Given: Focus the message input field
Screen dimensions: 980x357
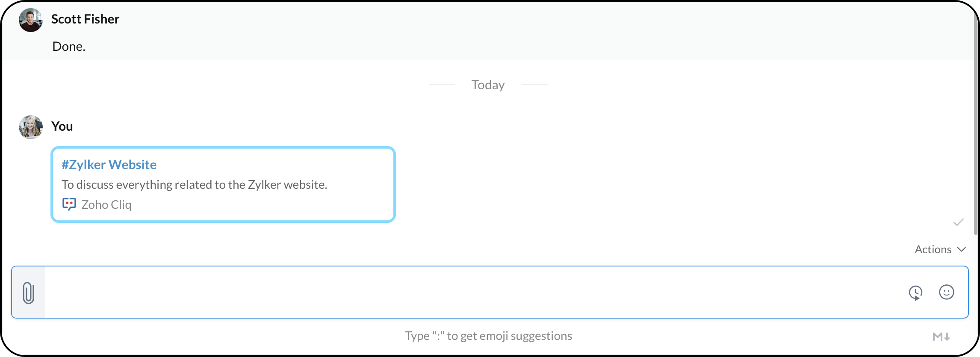Looking at the screenshot, I should click(x=470, y=293).
